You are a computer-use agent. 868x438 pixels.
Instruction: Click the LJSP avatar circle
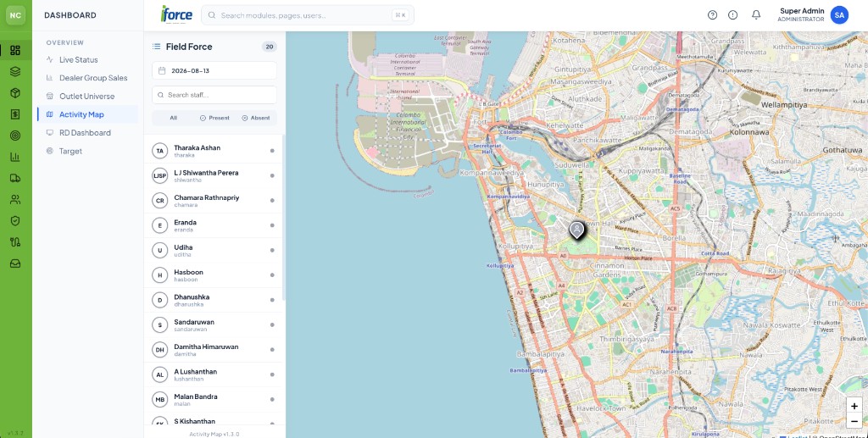(160, 175)
